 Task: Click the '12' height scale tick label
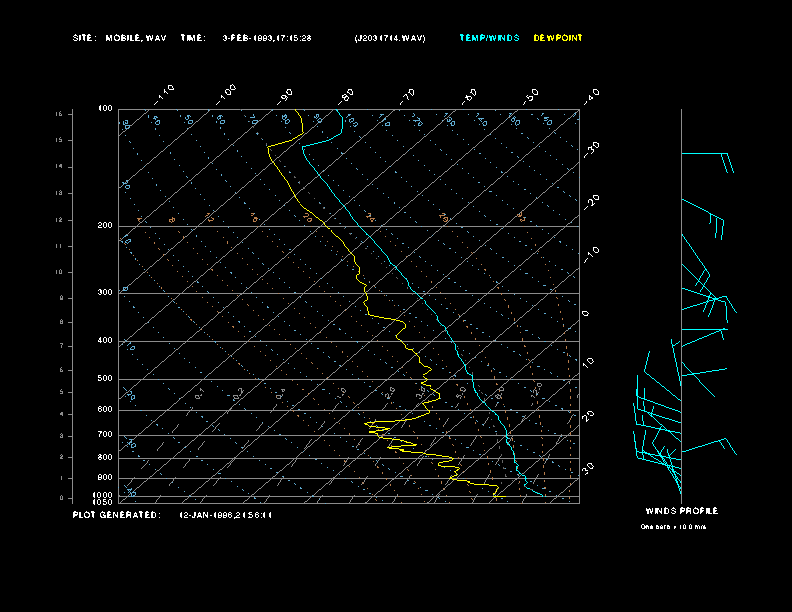(59, 220)
